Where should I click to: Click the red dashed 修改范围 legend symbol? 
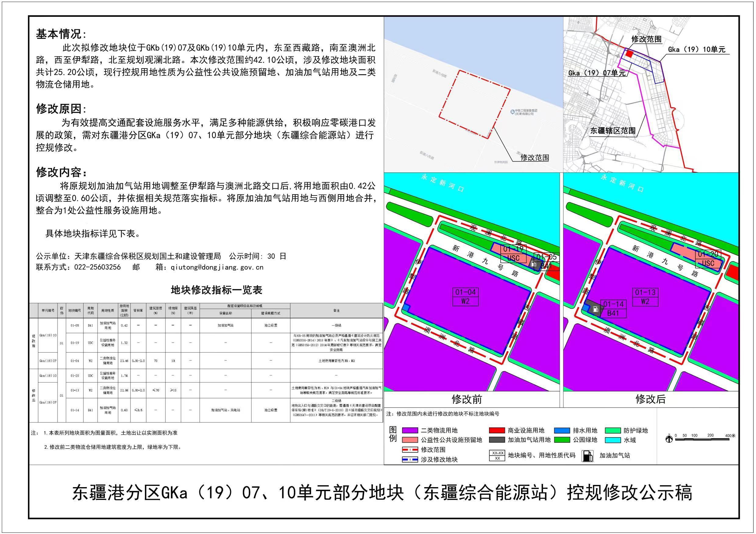pos(410,449)
